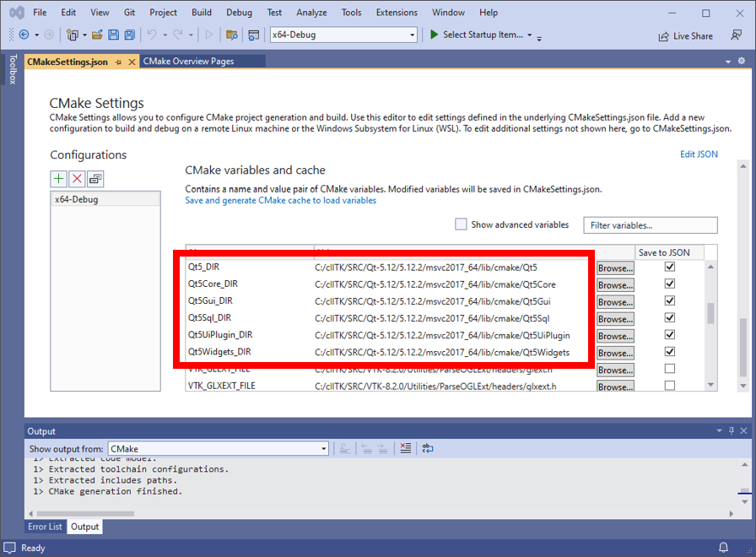This screenshot has width=756, height=557.
Task: Save the file with the single floppy icon
Action: [113, 35]
